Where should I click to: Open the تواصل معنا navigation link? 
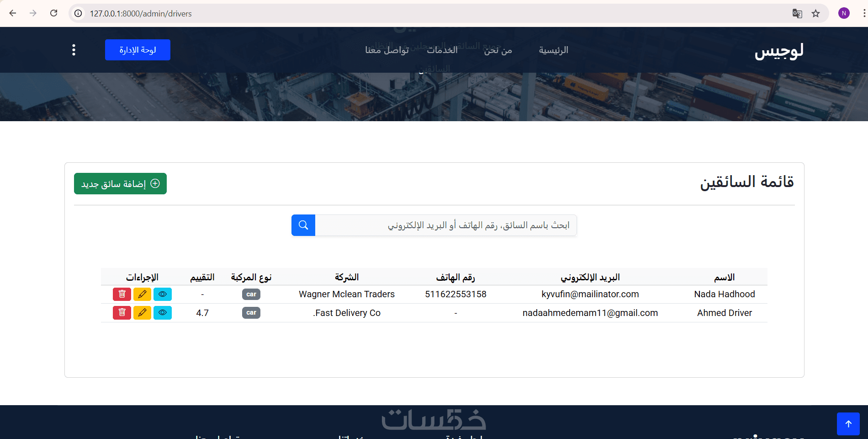tap(387, 50)
